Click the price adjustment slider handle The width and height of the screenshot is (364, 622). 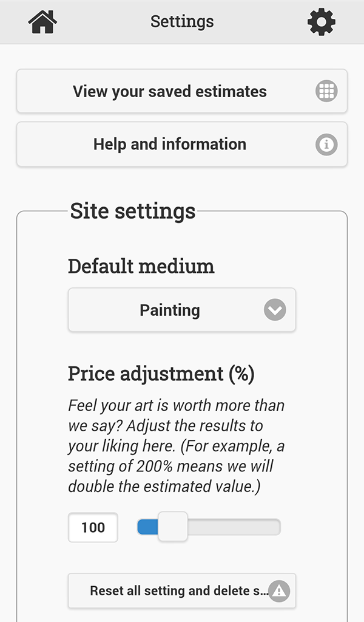click(x=172, y=527)
